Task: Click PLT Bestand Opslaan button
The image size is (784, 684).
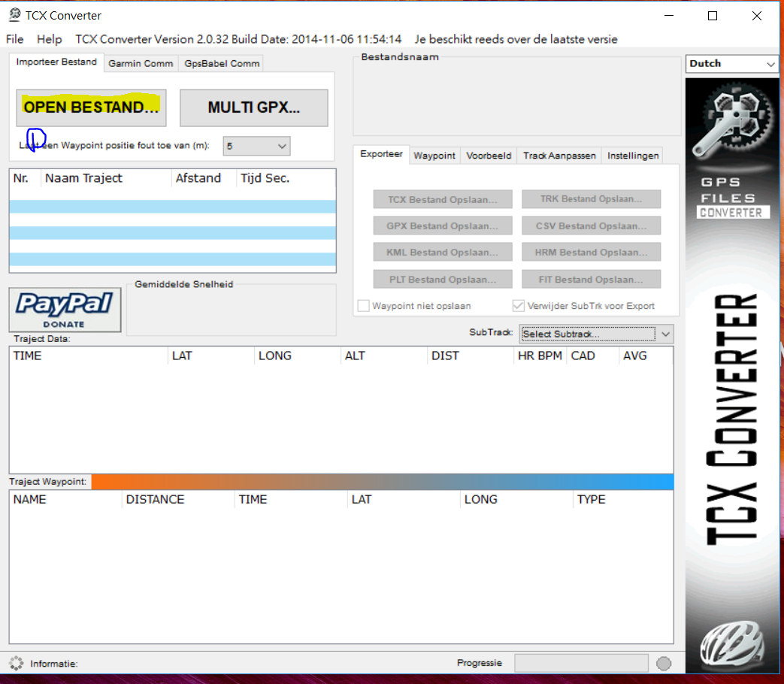Action: [x=443, y=280]
